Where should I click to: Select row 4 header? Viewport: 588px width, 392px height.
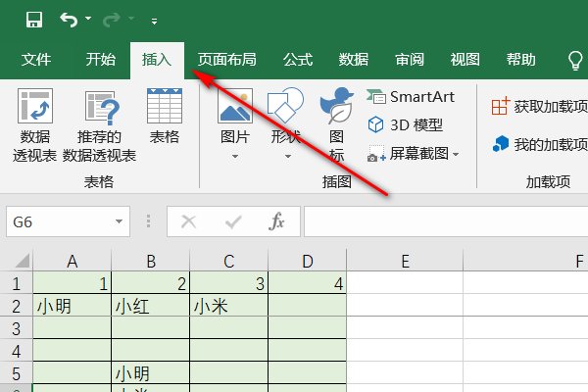click(16, 351)
